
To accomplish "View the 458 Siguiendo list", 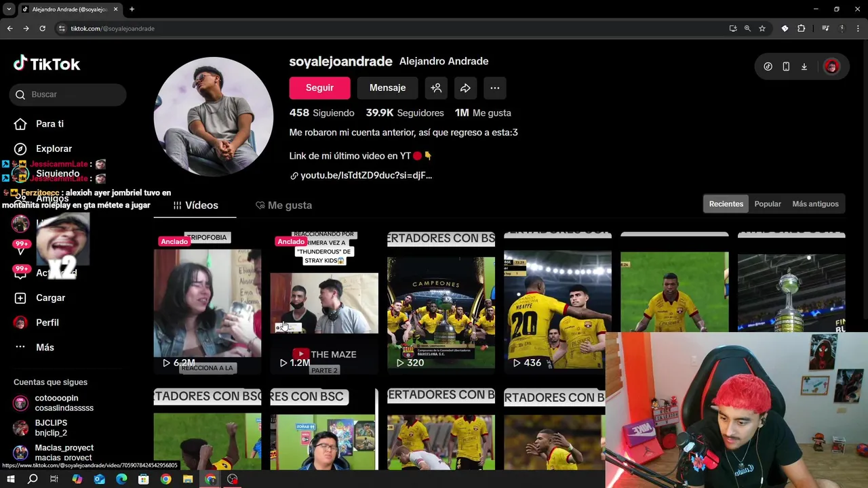I will point(321,113).
